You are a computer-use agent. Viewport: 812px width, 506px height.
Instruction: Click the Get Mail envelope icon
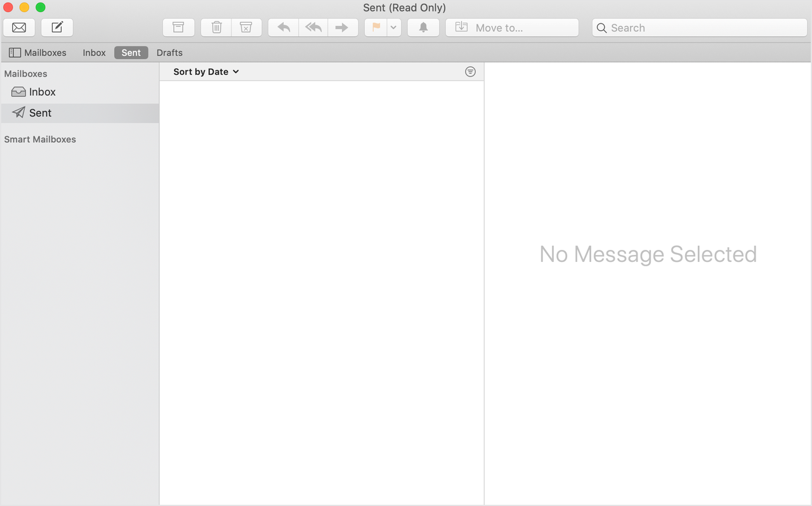click(x=19, y=27)
